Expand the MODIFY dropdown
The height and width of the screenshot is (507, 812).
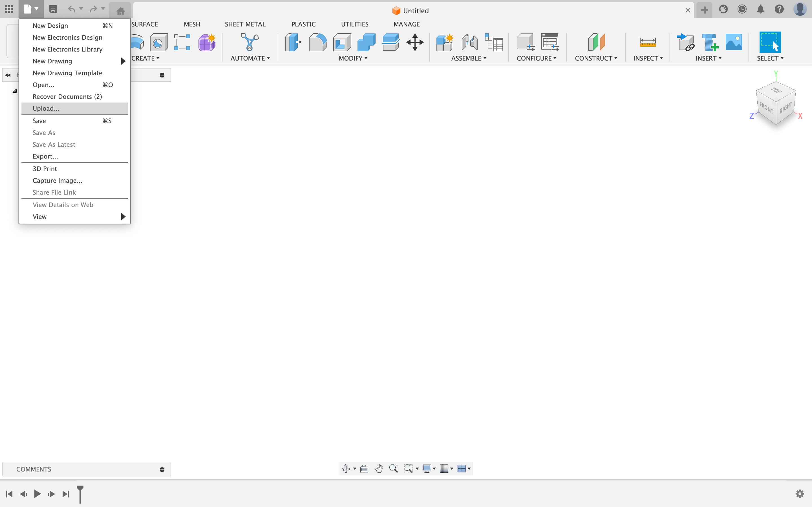(353, 58)
